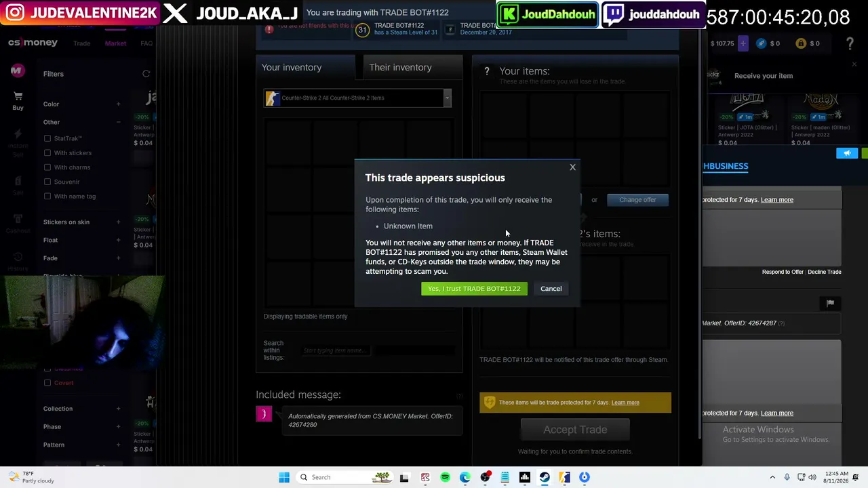868x488 pixels.
Task: Open the blue circular taskbar app icon
Action: coord(585,477)
